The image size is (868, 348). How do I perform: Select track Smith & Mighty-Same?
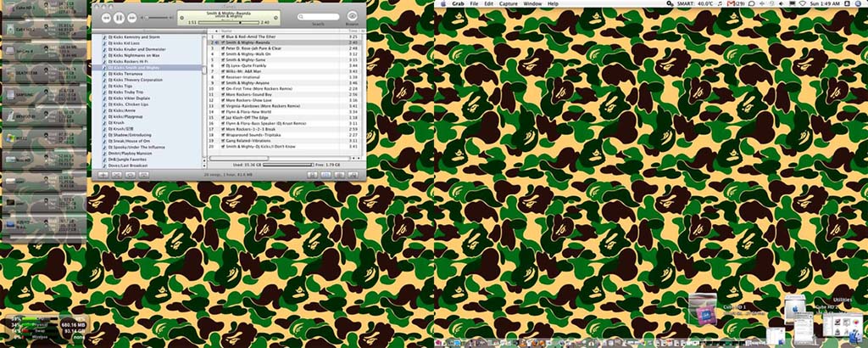coord(284,60)
